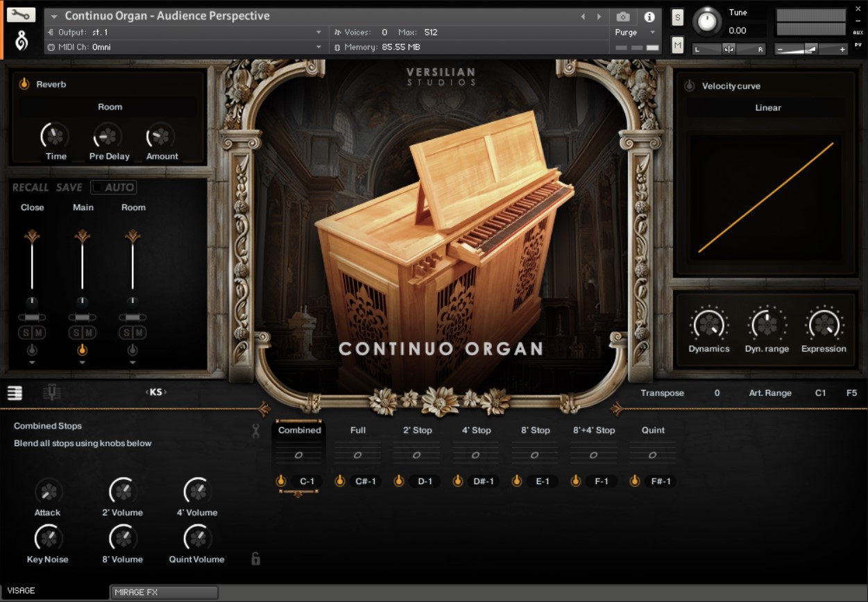Enable the Velocity curve power button

pos(689,86)
